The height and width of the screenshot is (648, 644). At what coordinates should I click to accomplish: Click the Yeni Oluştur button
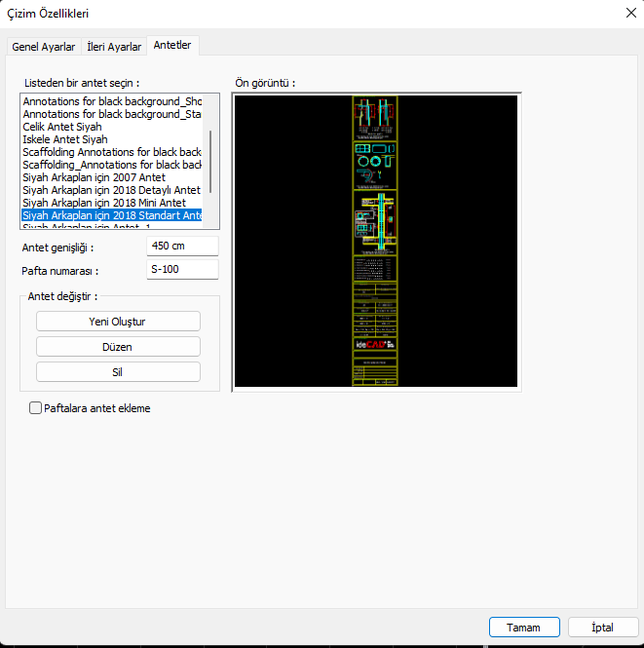click(118, 322)
